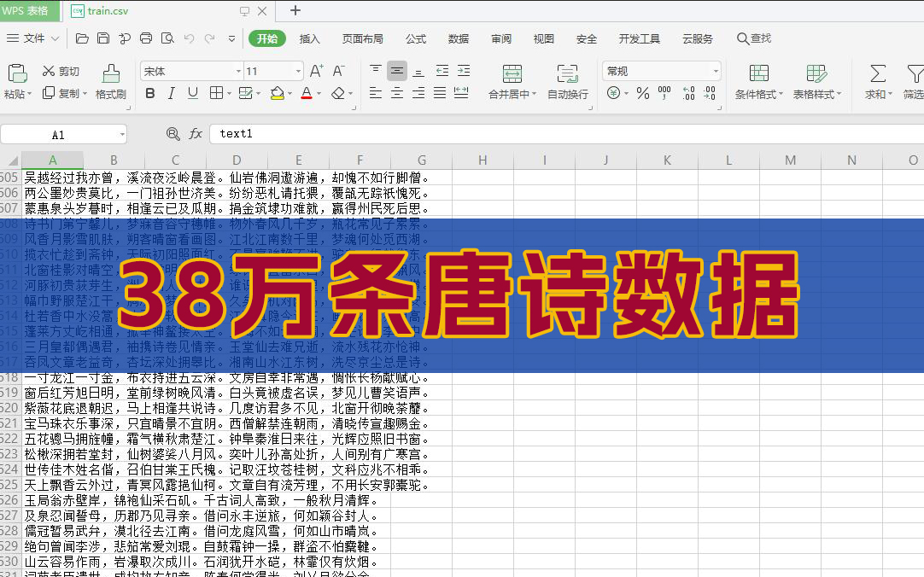924x577 pixels.
Task: Switch to the 审阅 Review tab
Action: tap(501, 39)
